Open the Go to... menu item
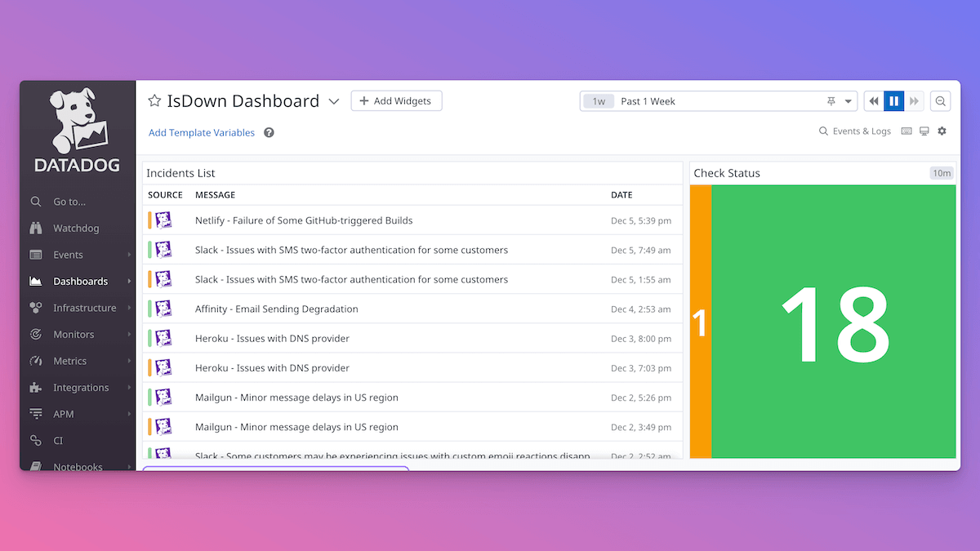 click(x=69, y=202)
